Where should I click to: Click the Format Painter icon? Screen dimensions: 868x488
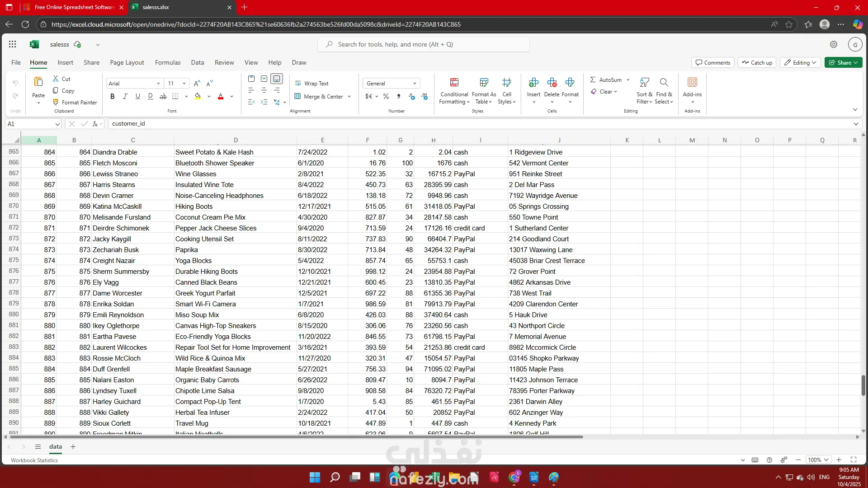pos(56,102)
